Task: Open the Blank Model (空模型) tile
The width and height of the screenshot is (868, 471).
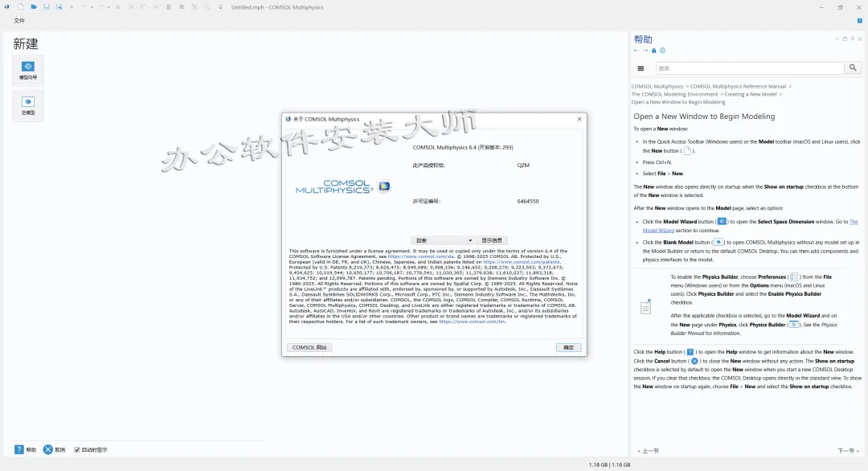Action: pyautogui.click(x=27, y=106)
